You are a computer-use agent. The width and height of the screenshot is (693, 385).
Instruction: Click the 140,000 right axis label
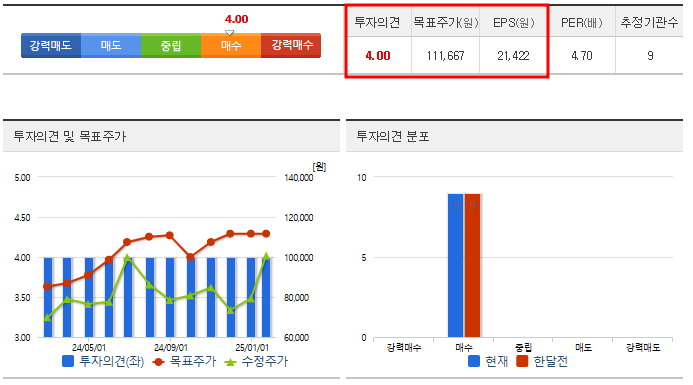click(299, 178)
